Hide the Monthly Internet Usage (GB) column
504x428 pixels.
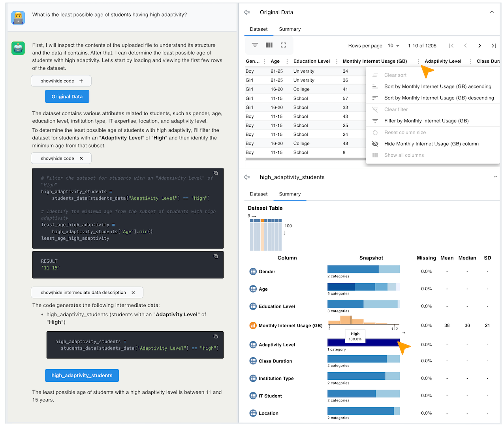pos(431,144)
